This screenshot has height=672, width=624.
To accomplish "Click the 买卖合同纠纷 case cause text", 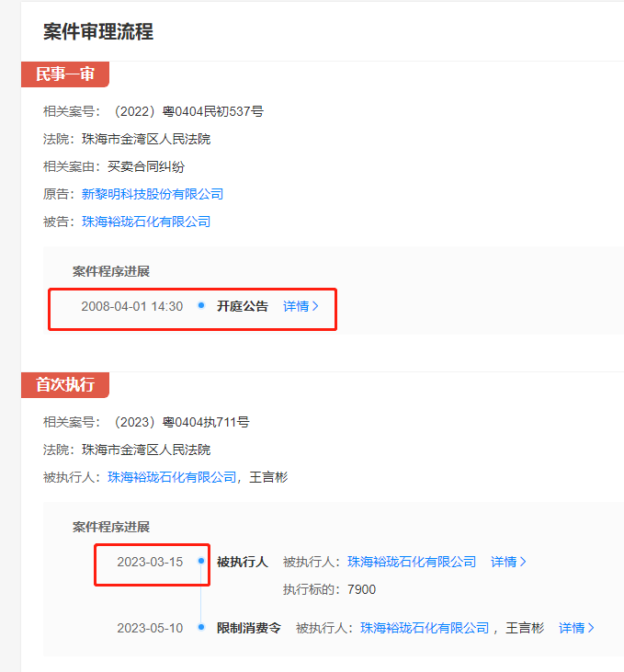I will (x=146, y=166).
